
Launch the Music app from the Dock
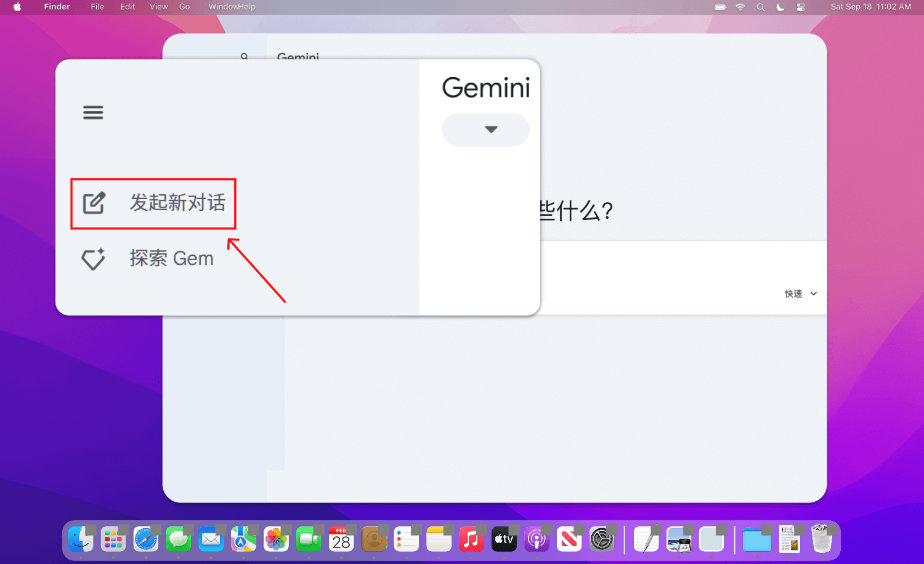[471, 540]
